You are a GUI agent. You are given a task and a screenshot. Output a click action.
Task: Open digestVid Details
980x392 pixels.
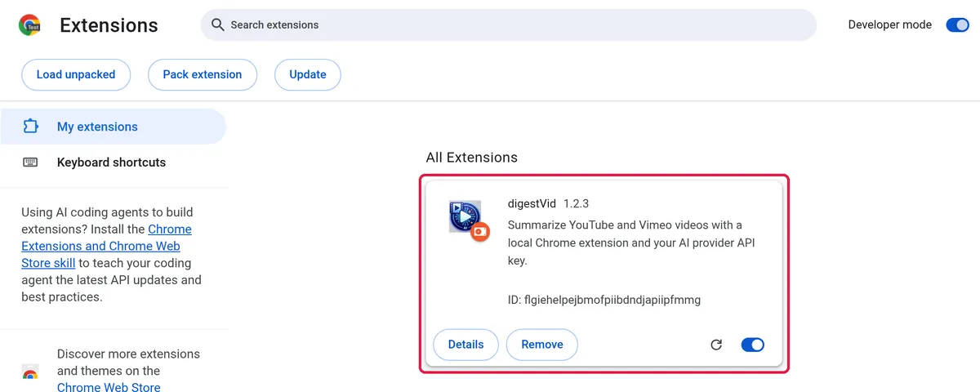(x=466, y=345)
